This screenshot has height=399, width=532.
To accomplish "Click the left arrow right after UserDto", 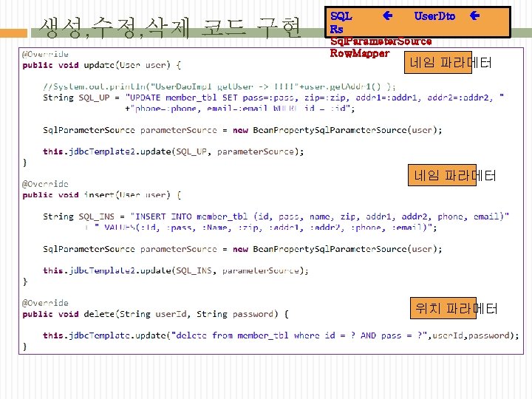I will 474,16.
